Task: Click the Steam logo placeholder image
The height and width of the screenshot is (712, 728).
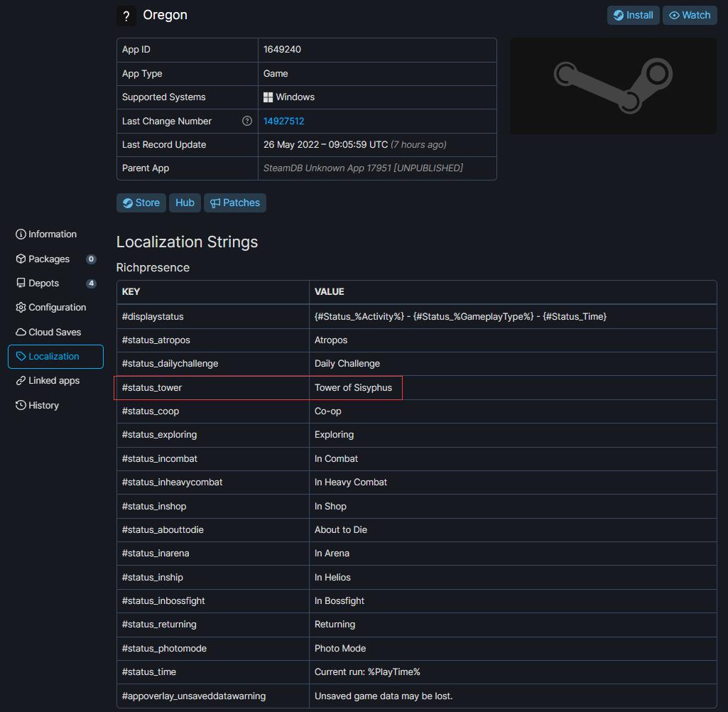Action: pyautogui.click(x=613, y=86)
